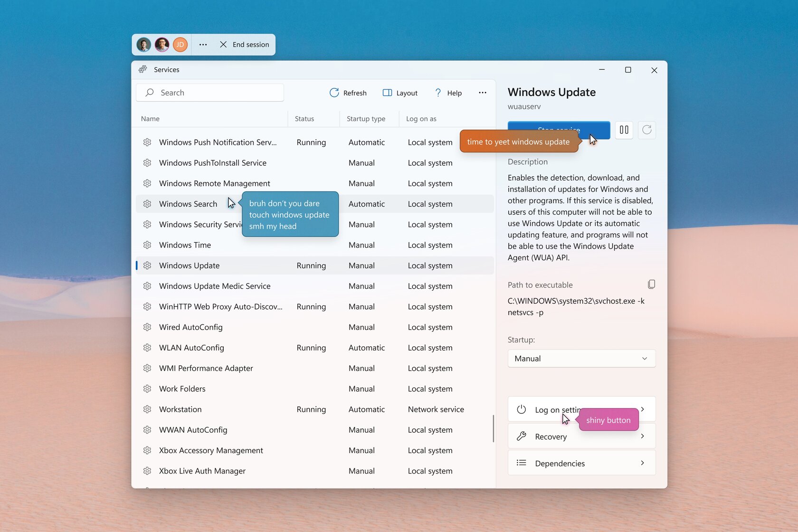Select WinHTTP Web Proxy Auto-Discov... row
Image resolution: width=798 pixels, height=532 pixels.
tap(314, 307)
